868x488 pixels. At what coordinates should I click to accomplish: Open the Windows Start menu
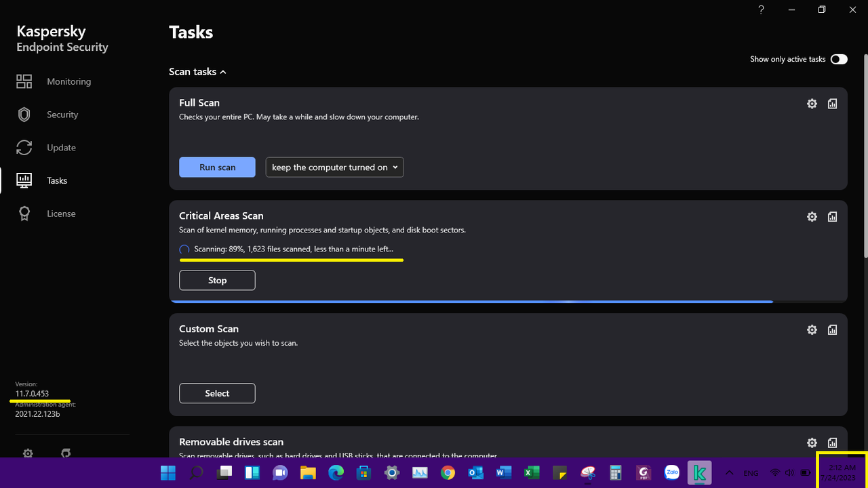(167, 472)
